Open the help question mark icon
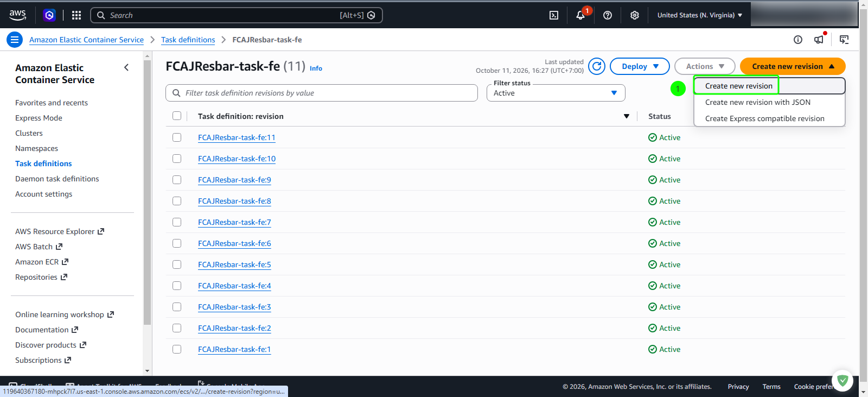 tap(608, 15)
